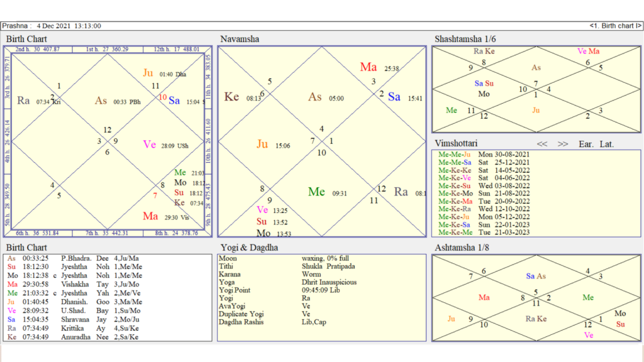Click 'Sa As' in the Ashtamsha chart

pyautogui.click(x=536, y=277)
